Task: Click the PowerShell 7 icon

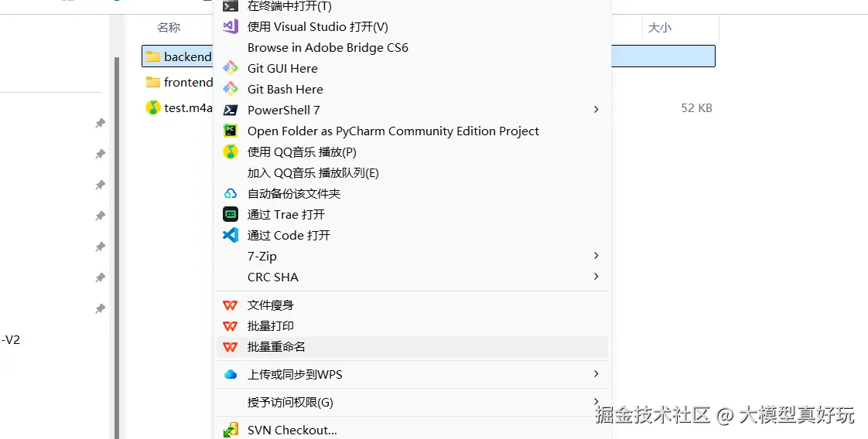Action: (x=231, y=110)
